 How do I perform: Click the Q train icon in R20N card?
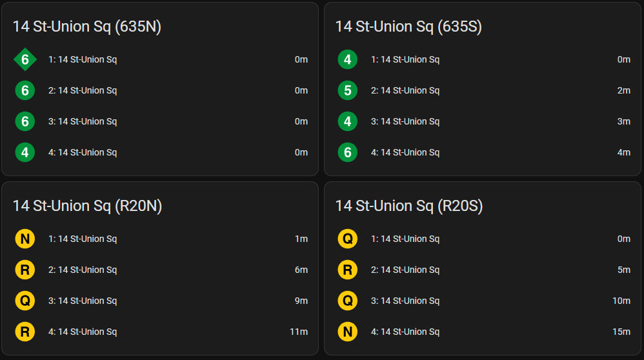click(25, 301)
